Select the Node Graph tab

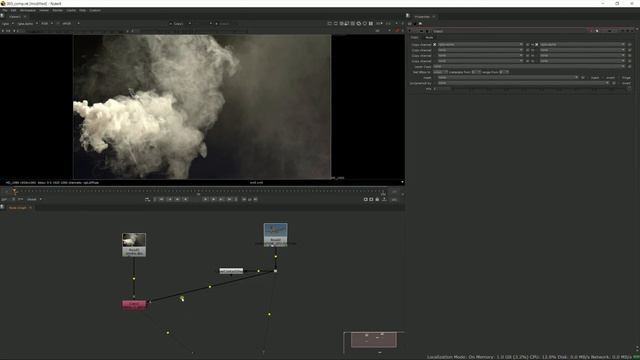(x=18, y=208)
